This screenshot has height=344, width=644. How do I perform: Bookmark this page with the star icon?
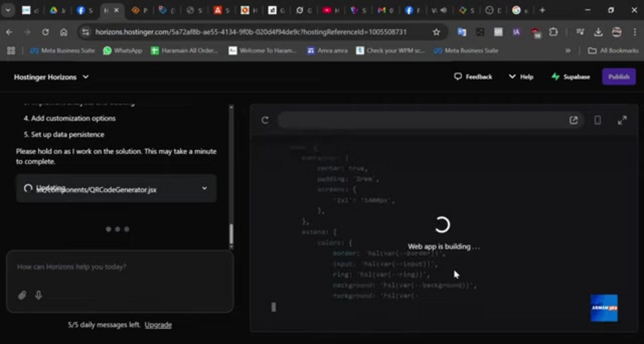(436, 32)
